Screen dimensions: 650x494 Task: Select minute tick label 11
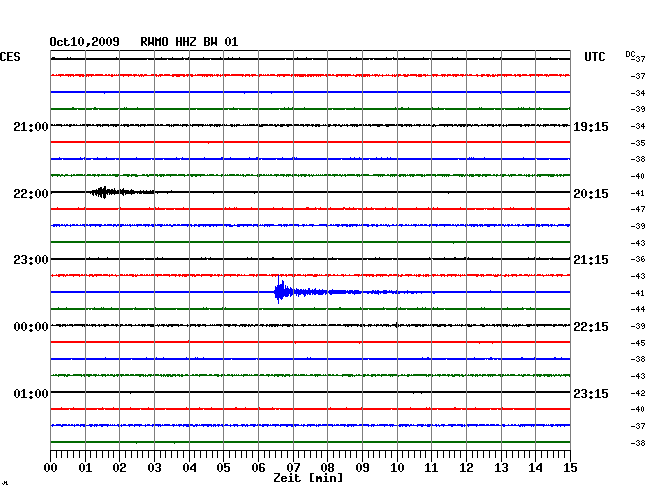point(432,468)
